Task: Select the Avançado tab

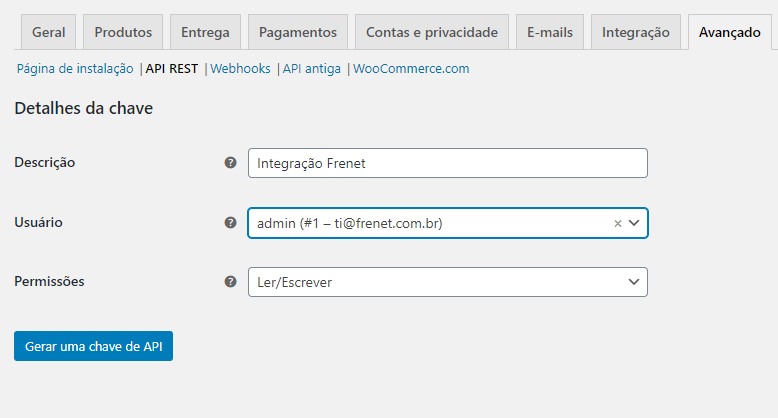Action: 730,32
